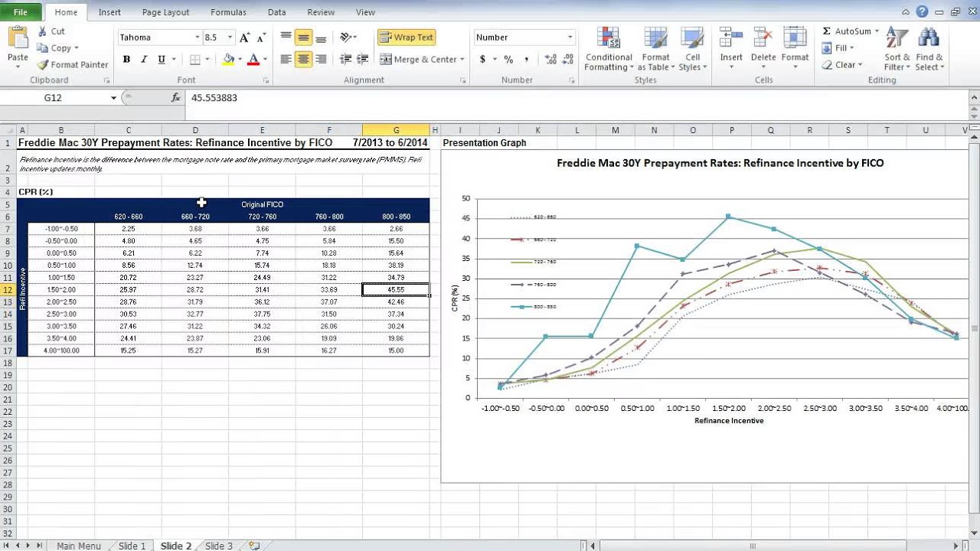This screenshot has width=980, height=551.
Task: Insert new worksheet icon
Action: pyautogui.click(x=254, y=546)
